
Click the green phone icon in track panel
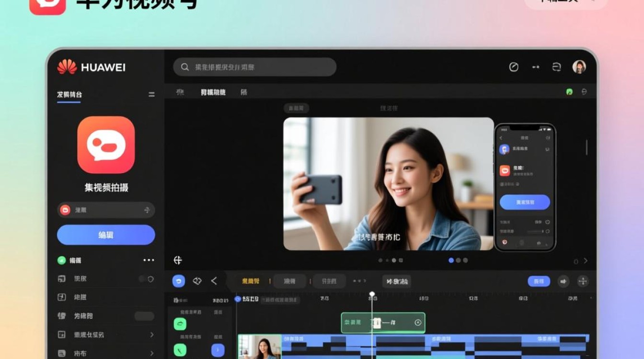[x=180, y=350]
